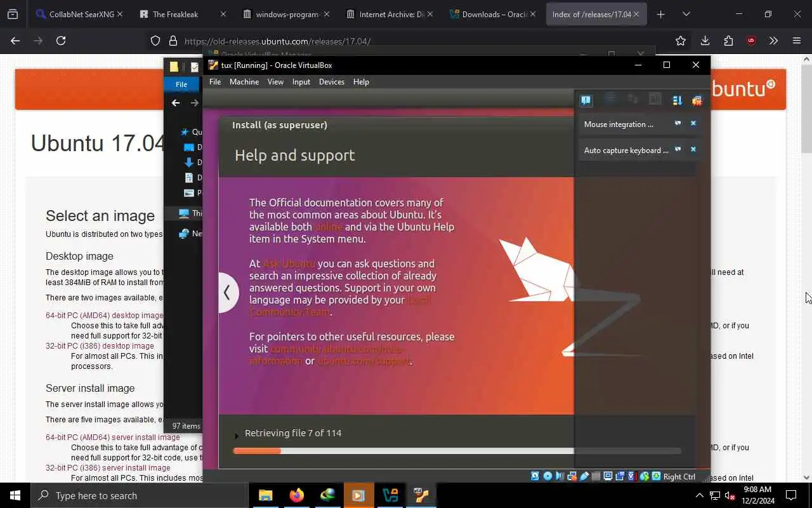
Task: Click the keyboard capture status icon
Action: tap(657, 476)
